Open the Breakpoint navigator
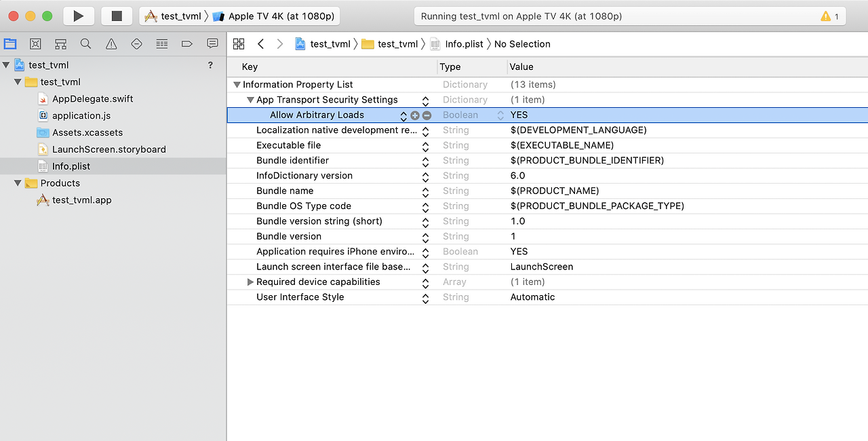 point(187,44)
